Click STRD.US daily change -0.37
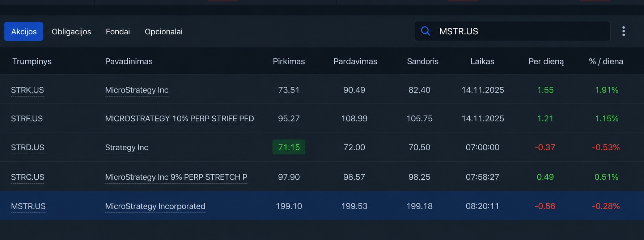Viewport: 644px width, 240px height. pyautogui.click(x=545, y=147)
